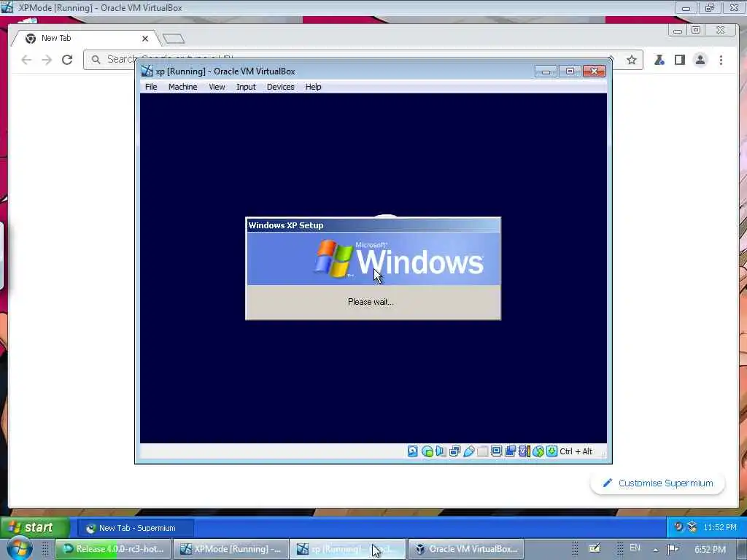The image size is (747, 560).
Task: Click the USB devices indicator in xp VM status bar
Action: pyautogui.click(x=469, y=451)
